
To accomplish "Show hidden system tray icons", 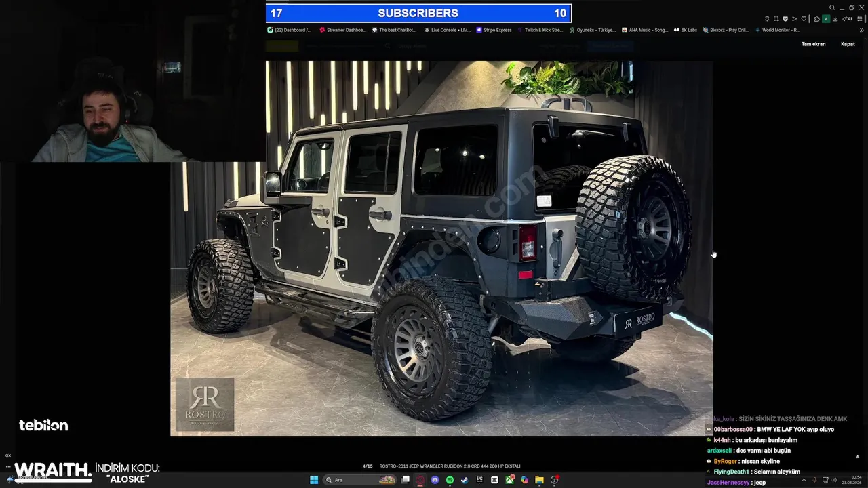I will pos(804,480).
